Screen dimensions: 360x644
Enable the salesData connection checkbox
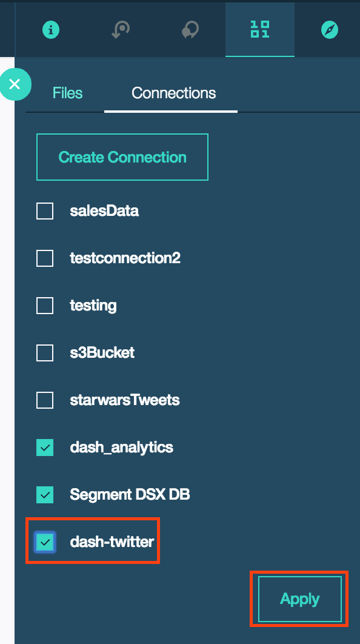click(45, 210)
